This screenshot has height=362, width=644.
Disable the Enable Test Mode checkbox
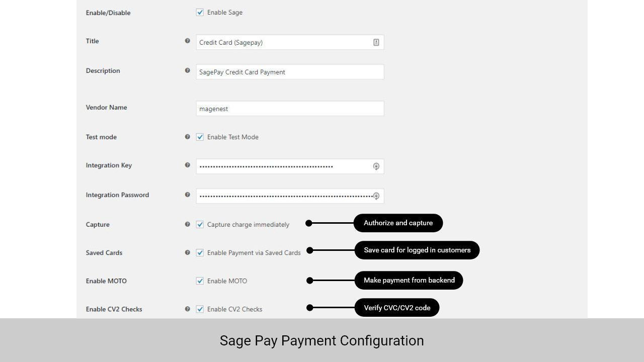(x=200, y=137)
